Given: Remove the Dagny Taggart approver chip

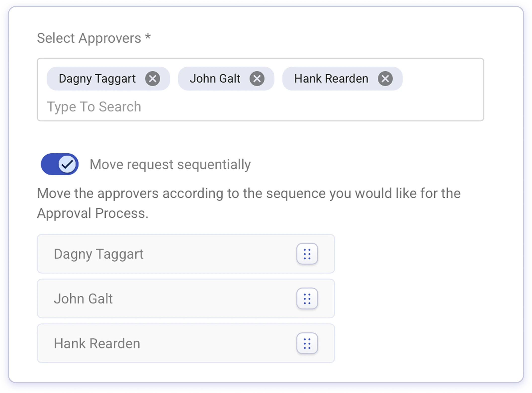Looking at the screenshot, I should coord(153,79).
